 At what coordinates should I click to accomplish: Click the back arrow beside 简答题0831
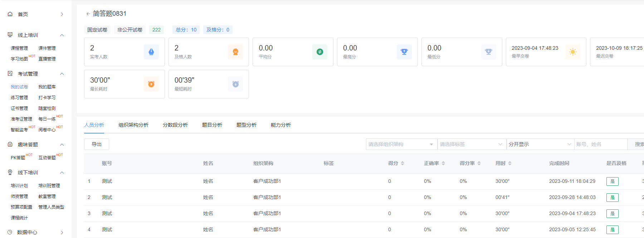point(88,14)
